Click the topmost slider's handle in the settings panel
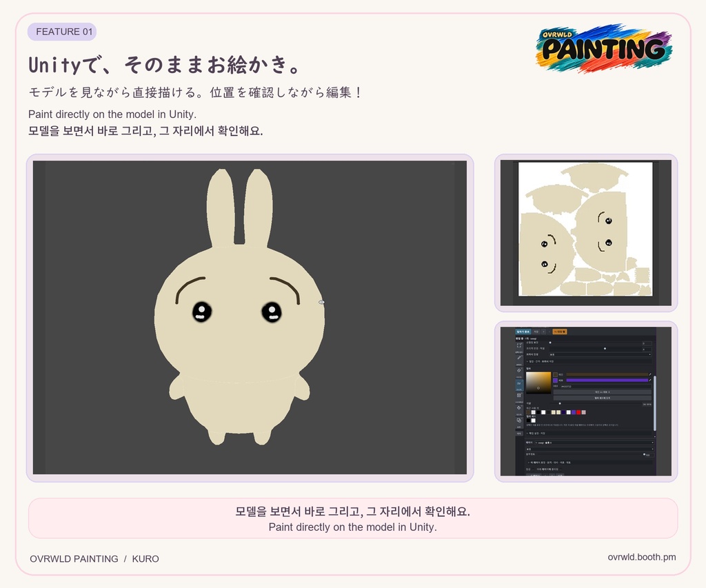The height and width of the screenshot is (588, 706). pyautogui.click(x=550, y=343)
